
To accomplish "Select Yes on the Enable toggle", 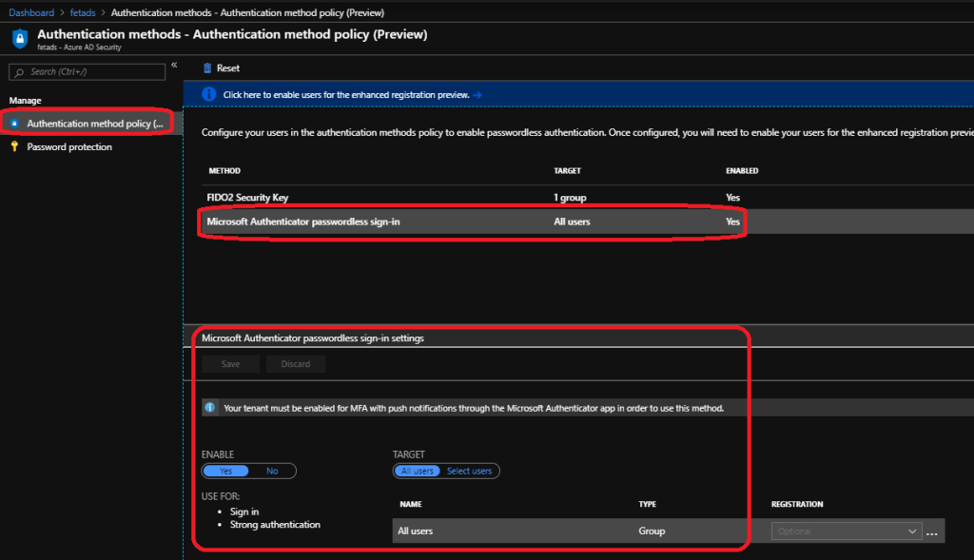I will coord(225,470).
